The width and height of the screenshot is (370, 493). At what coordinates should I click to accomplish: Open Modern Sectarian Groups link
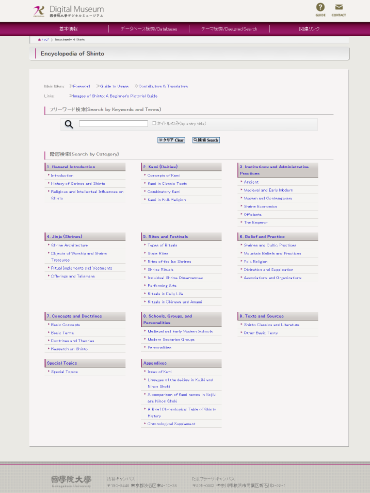tap(171, 339)
